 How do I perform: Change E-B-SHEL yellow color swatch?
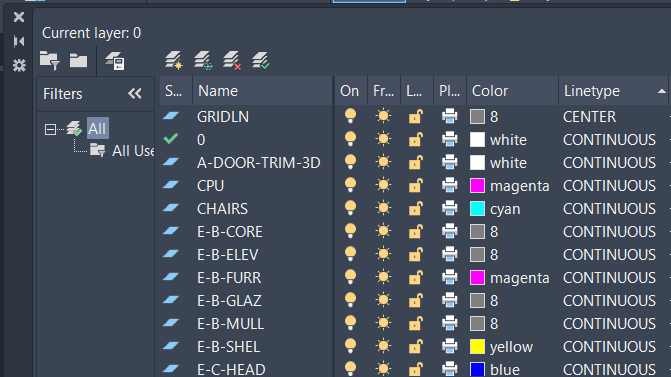pyautogui.click(x=477, y=346)
